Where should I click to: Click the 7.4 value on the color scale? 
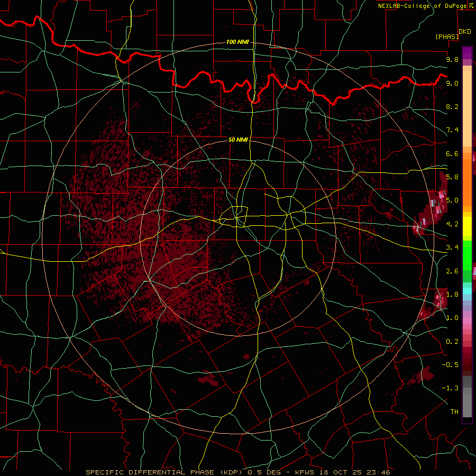pyautogui.click(x=452, y=130)
